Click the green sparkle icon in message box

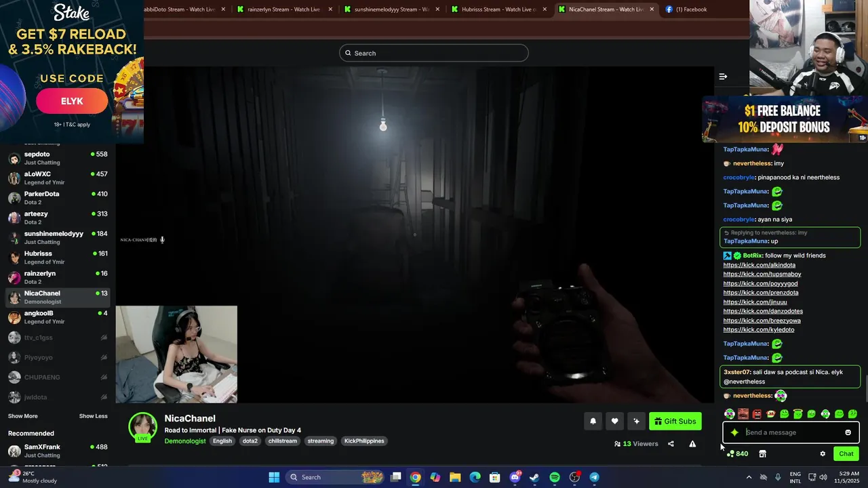[x=734, y=432]
